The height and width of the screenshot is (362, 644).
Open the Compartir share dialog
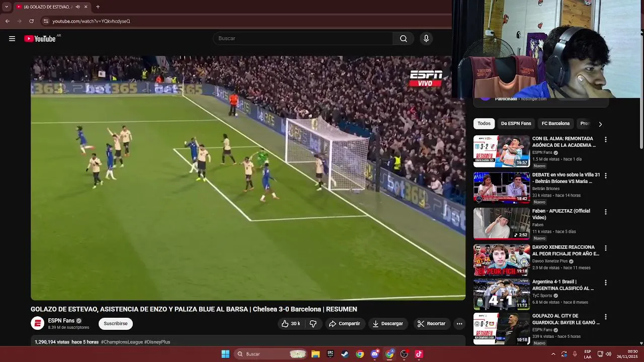click(345, 324)
